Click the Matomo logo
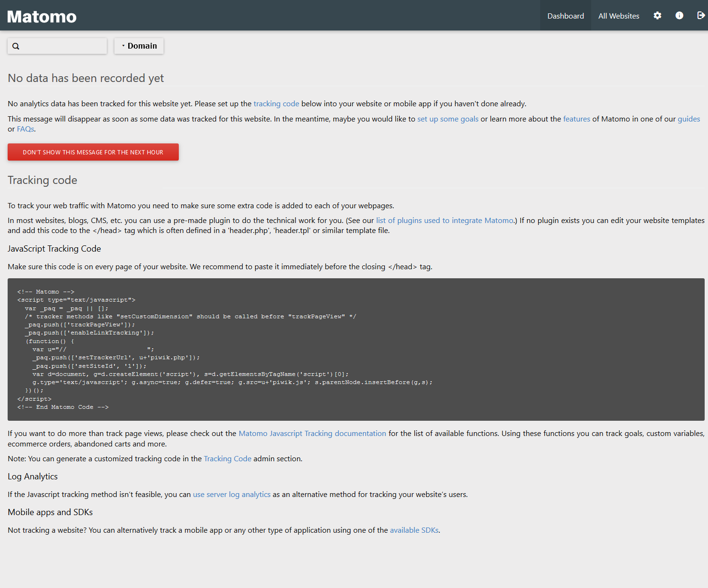The height and width of the screenshot is (588, 708). [x=42, y=17]
